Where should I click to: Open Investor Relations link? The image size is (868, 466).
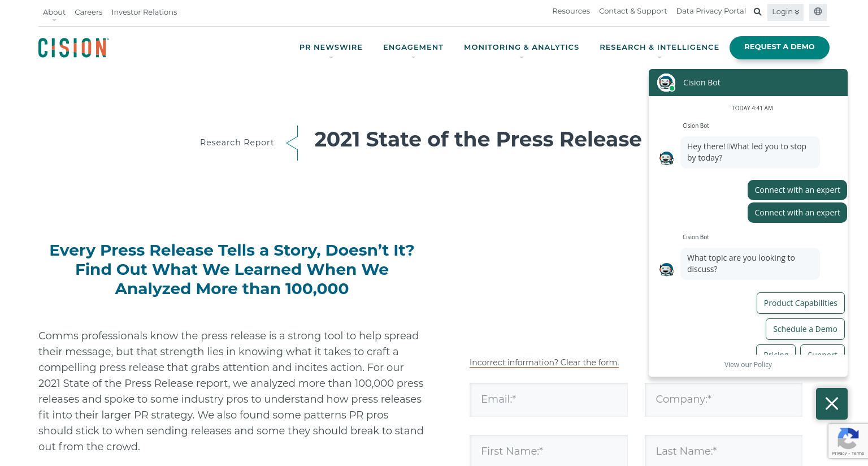tap(144, 12)
